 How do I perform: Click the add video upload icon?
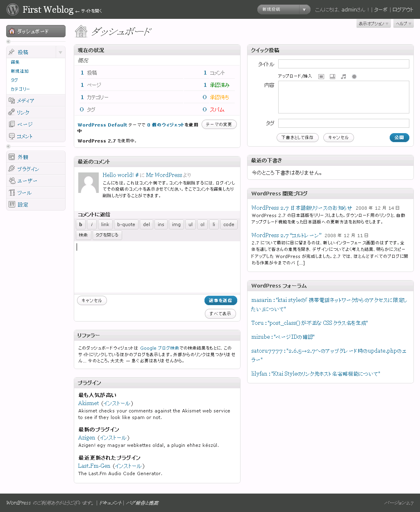point(332,77)
